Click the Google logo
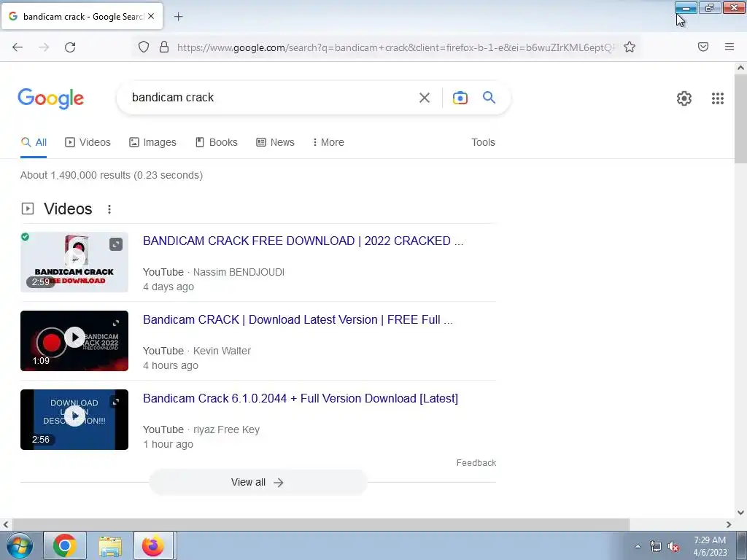This screenshot has height=560, width=747. point(51,98)
